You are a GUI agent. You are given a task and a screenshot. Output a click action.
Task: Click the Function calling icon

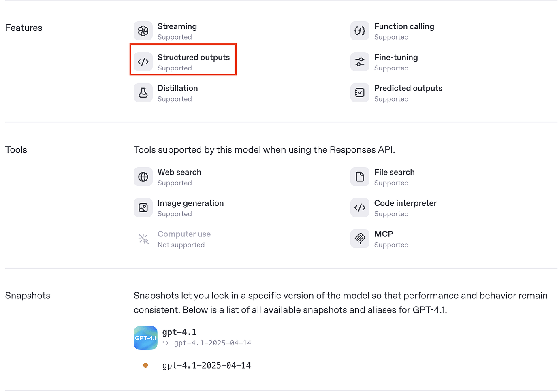(360, 31)
